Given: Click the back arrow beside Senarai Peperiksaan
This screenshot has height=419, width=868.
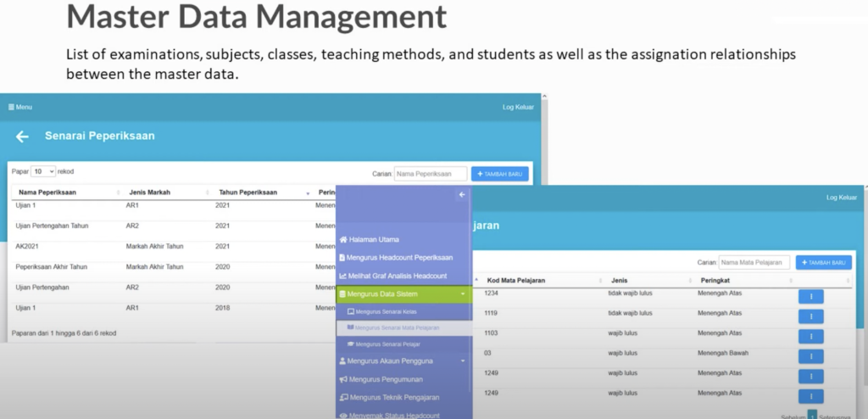Looking at the screenshot, I should (23, 137).
